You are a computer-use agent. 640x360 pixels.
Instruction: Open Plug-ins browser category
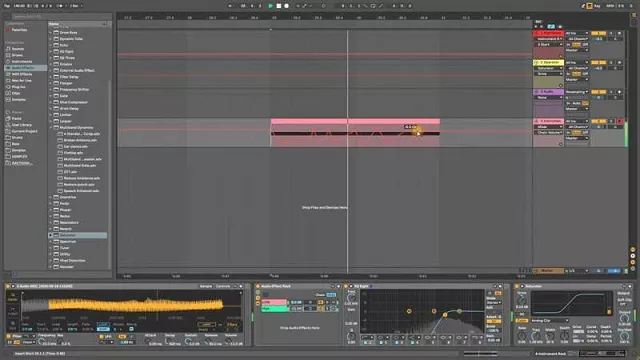coord(18,87)
